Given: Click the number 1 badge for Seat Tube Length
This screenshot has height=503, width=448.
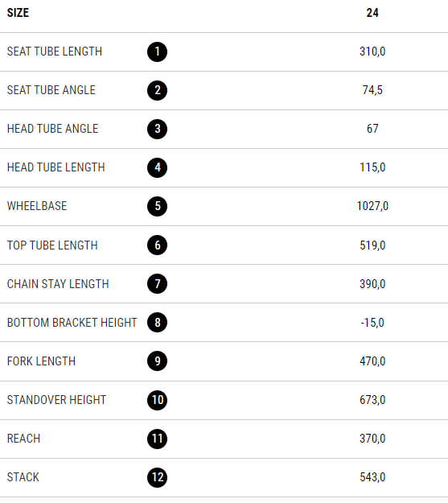Looking at the screenshot, I should point(157,52).
